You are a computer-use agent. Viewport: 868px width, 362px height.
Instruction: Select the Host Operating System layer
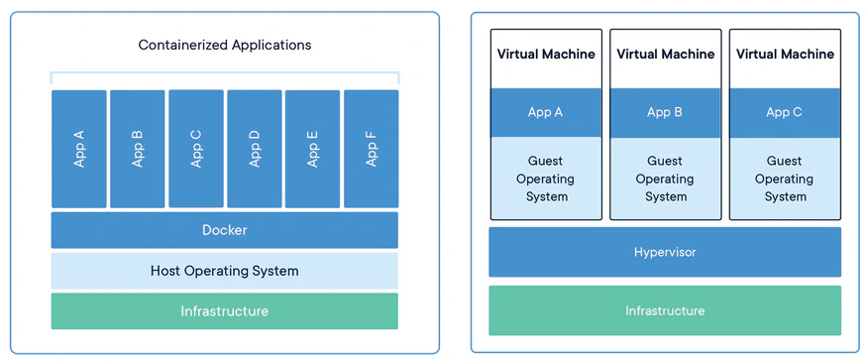(225, 271)
